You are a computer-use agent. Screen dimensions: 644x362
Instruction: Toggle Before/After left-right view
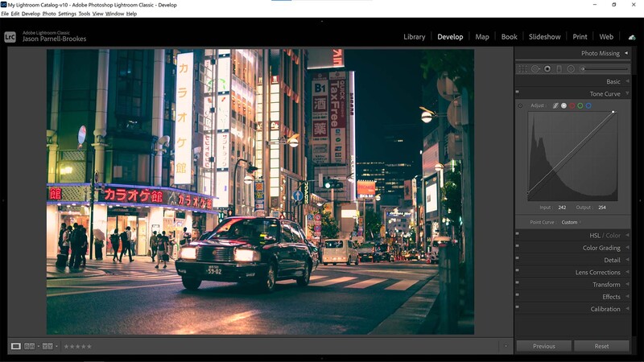coord(29,347)
